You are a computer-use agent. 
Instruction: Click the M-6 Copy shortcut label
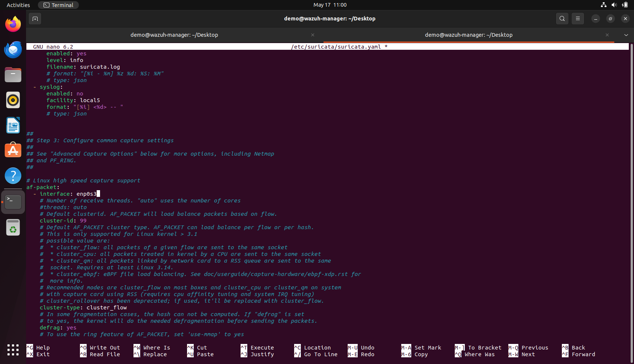[x=415, y=354]
